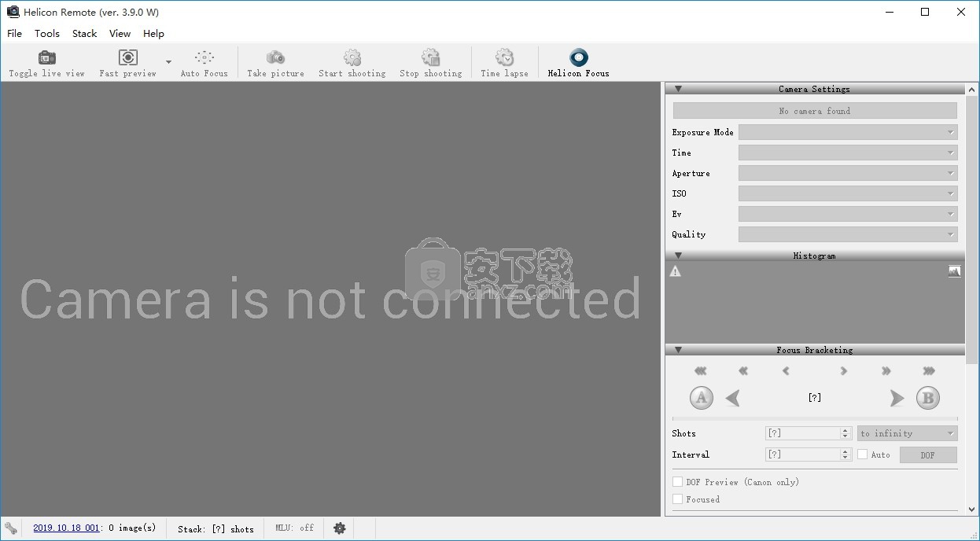Image resolution: width=980 pixels, height=541 pixels.
Task: Open the Help menu
Action: (154, 33)
